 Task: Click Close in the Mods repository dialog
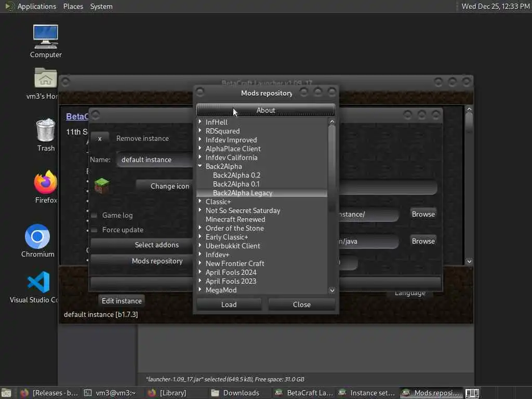click(302, 304)
